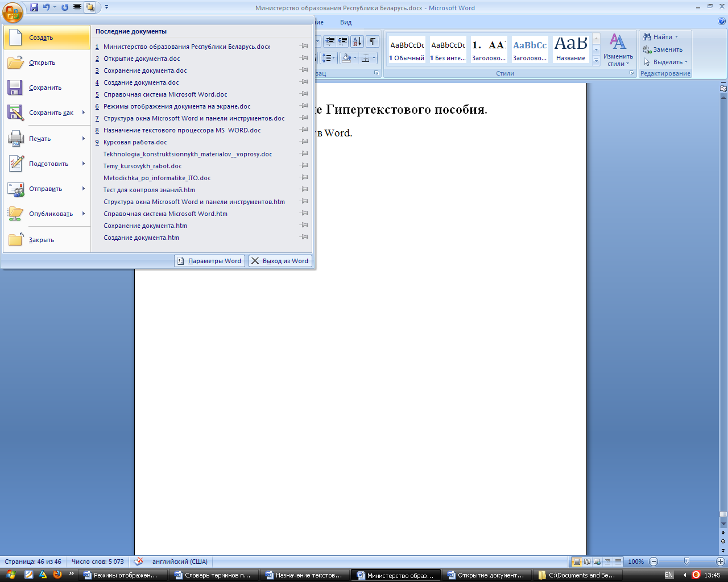The image size is (728, 582).
Task: Apply the Без интервала style
Action: 448,50
